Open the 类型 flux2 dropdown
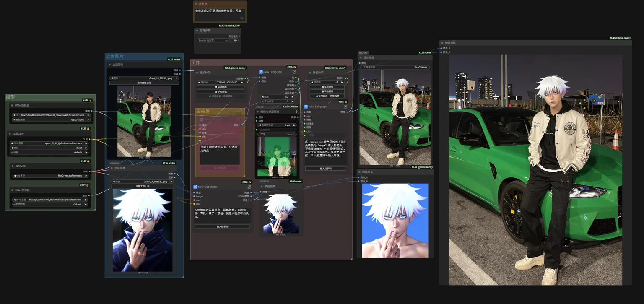 coord(49,148)
